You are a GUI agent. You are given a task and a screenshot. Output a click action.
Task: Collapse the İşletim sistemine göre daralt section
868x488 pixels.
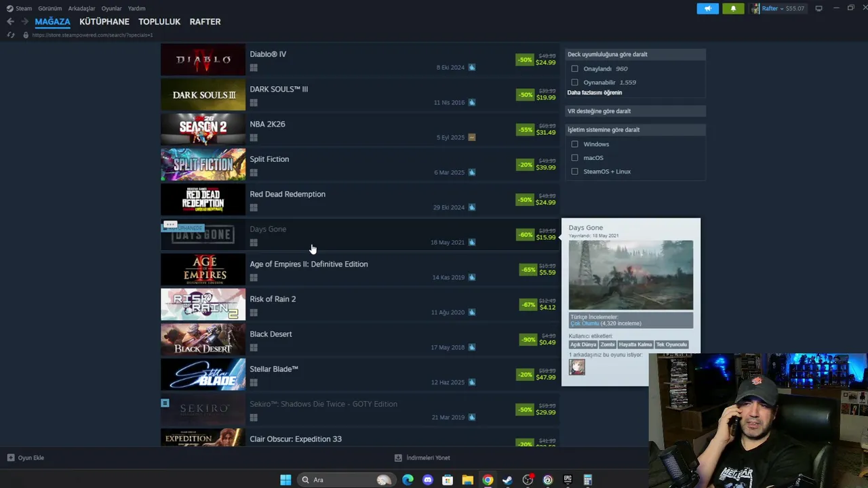pos(635,129)
